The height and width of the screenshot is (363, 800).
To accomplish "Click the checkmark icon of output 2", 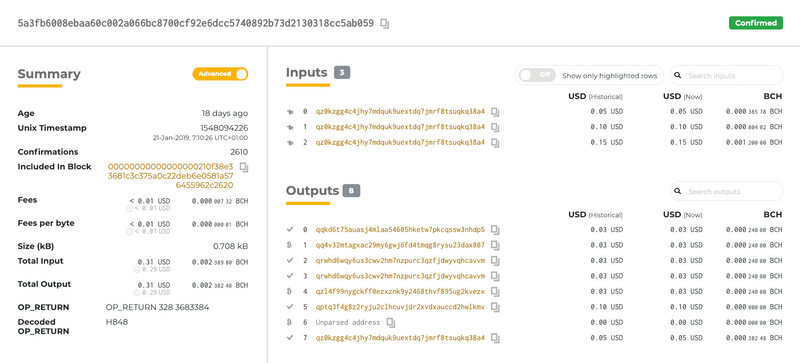I will coord(290,260).
